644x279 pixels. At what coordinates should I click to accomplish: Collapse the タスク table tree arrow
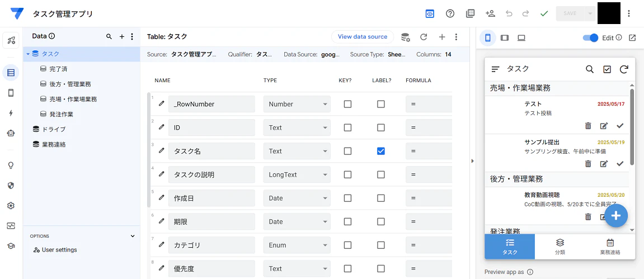28,54
